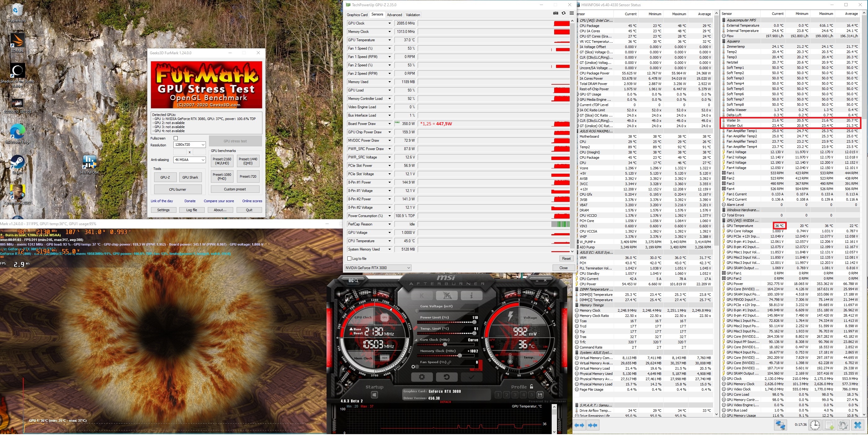Screen dimensions: 868x436
Task: Click HWiNFO expand columns arrows button
Action: click(x=580, y=425)
